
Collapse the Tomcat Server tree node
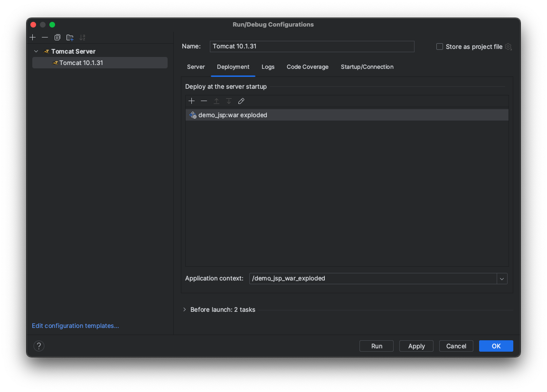(36, 51)
